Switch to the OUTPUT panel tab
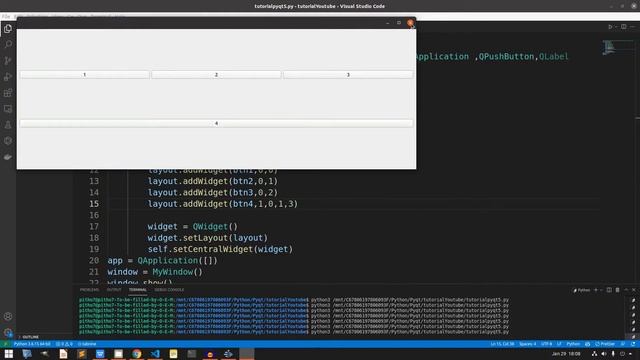Viewport: 640px width, 360px height. 114,290
